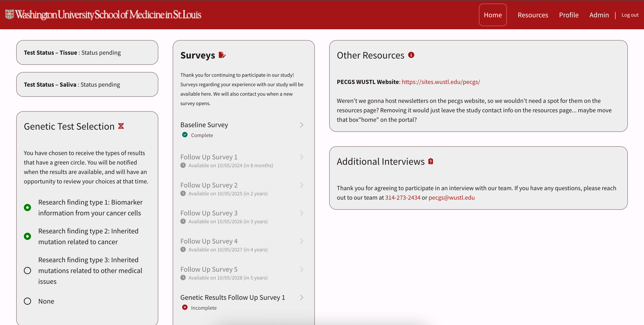The image size is (644, 325).
Task: Click the red Incomplete status icon
Action: (185, 307)
